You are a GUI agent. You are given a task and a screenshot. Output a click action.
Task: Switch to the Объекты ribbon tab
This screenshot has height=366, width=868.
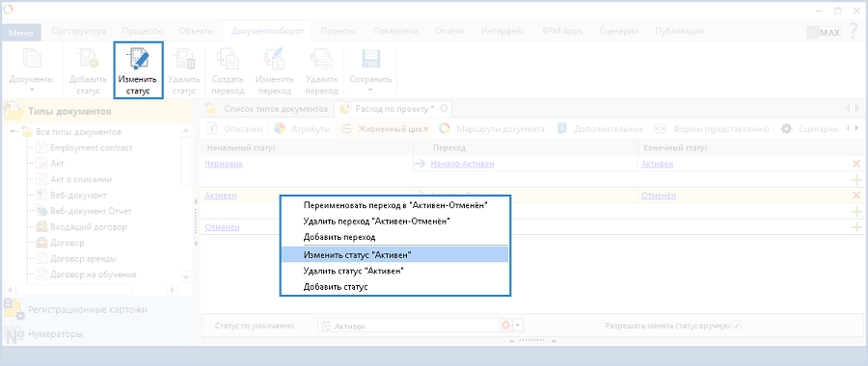point(196,31)
